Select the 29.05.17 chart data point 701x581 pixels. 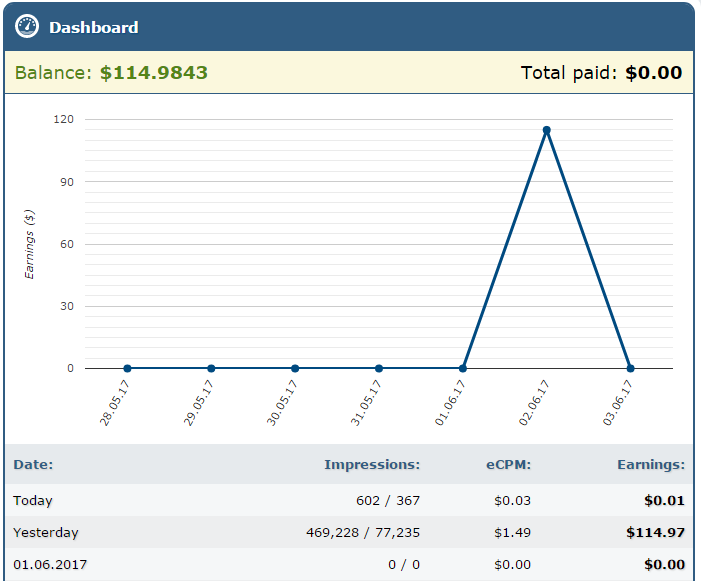coord(211,368)
